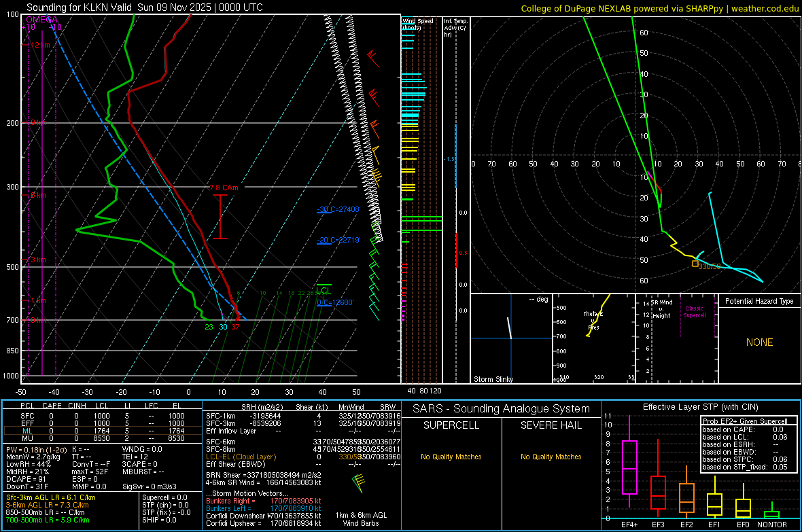
Task: Click 'TEI = 12' value
Action: pyautogui.click(x=135, y=457)
